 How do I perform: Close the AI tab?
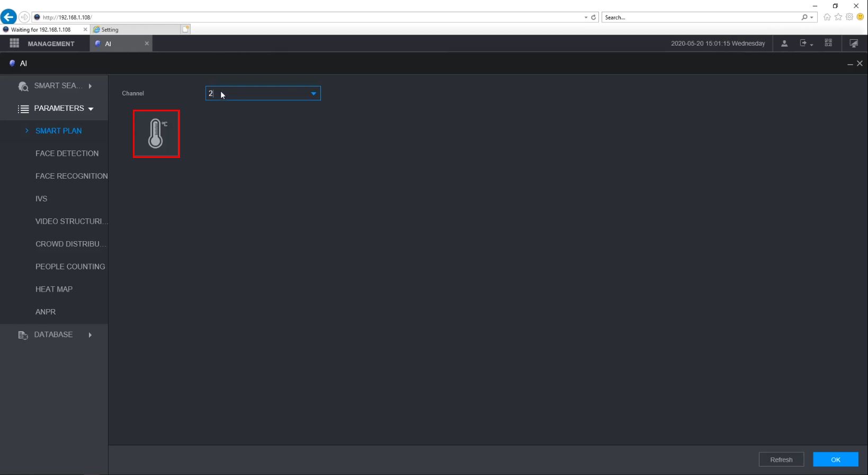point(147,43)
